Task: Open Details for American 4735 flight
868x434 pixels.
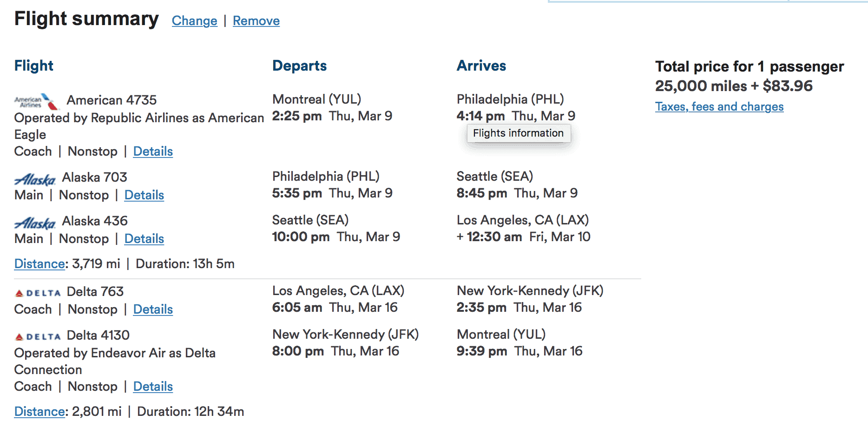Action: (x=153, y=151)
